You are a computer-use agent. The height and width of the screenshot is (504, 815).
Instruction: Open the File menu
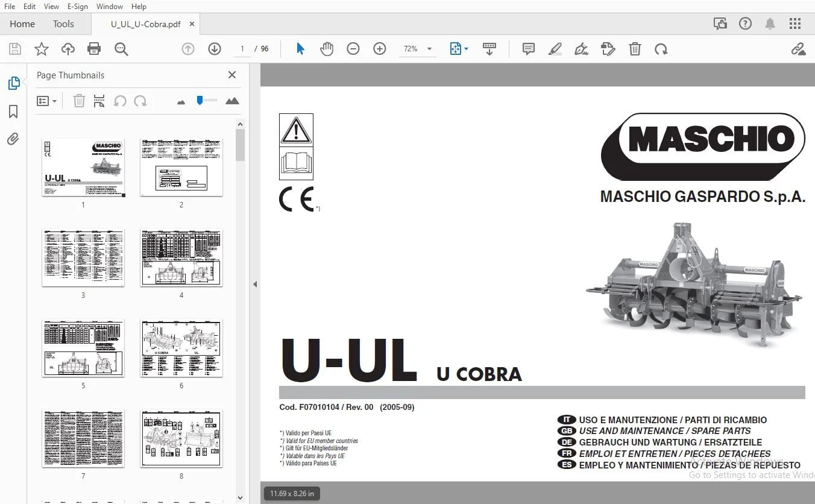click(10, 6)
